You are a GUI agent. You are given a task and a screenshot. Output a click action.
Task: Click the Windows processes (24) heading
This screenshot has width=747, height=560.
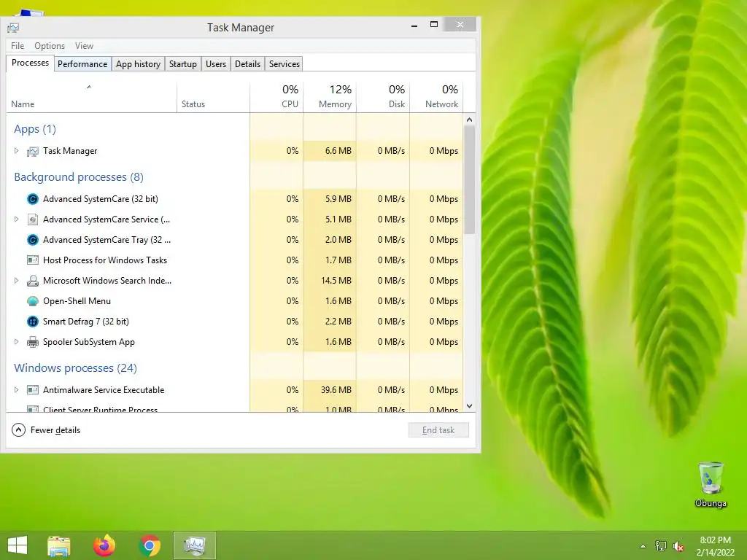(x=75, y=368)
